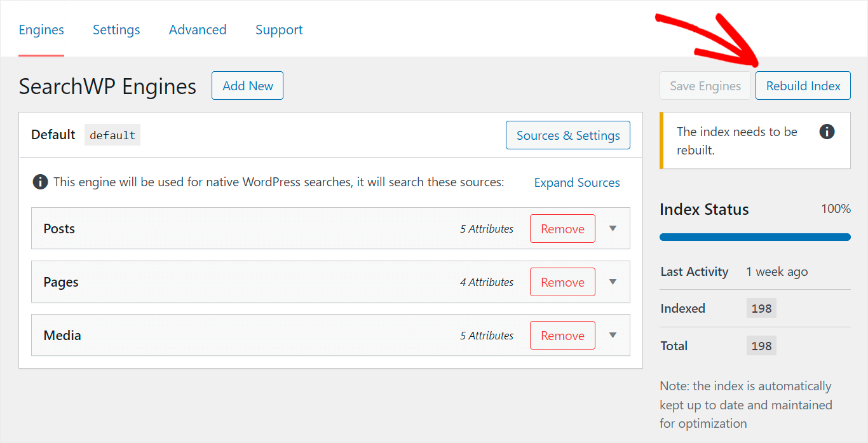Image resolution: width=868 pixels, height=443 pixels.
Task: Click the Index Status progress bar
Action: [x=755, y=237]
